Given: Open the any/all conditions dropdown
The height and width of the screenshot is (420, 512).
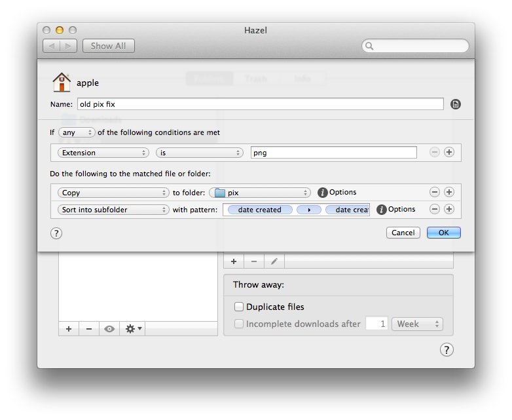Looking at the screenshot, I should pyautogui.click(x=77, y=132).
